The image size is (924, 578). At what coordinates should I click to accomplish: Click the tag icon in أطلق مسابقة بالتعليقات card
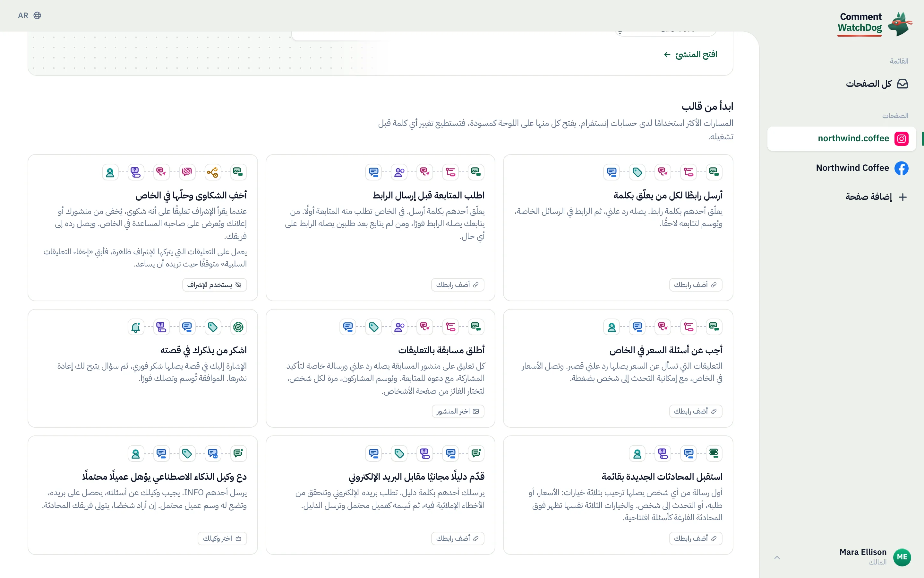pos(373,327)
